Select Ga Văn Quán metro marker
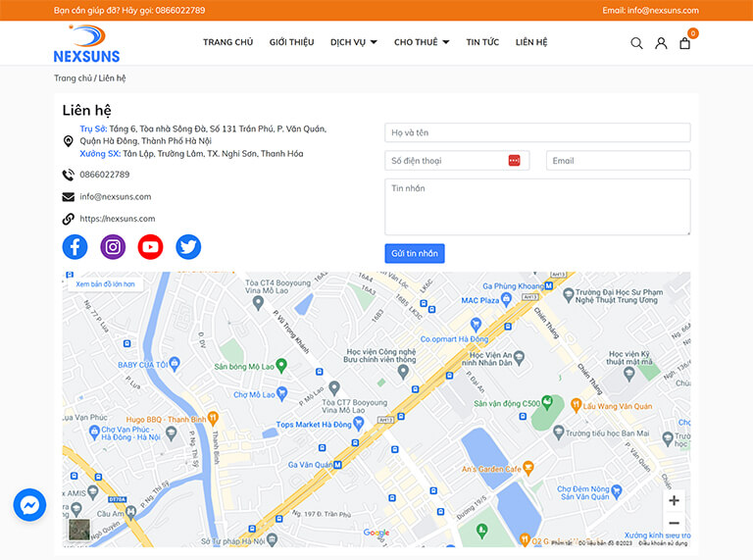Image resolution: width=753 pixels, height=560 pixels. coord(337,465)
